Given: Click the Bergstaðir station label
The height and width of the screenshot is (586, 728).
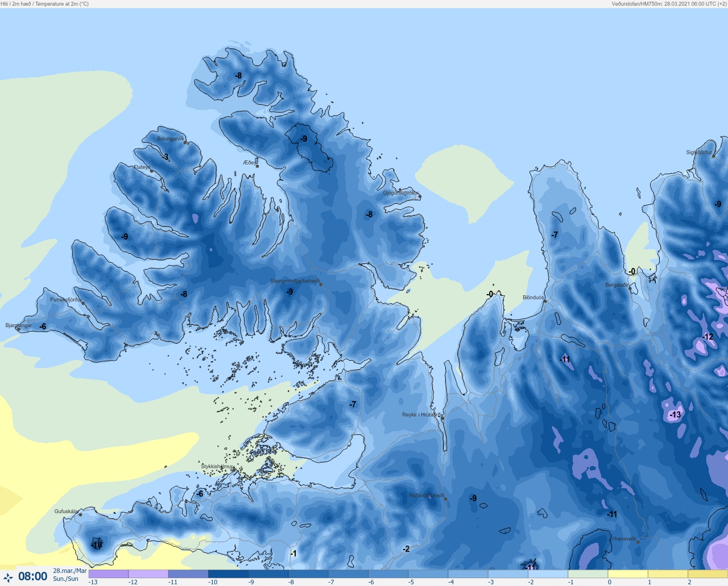Looking at the screenshot, I should click(x=618, y=285).
